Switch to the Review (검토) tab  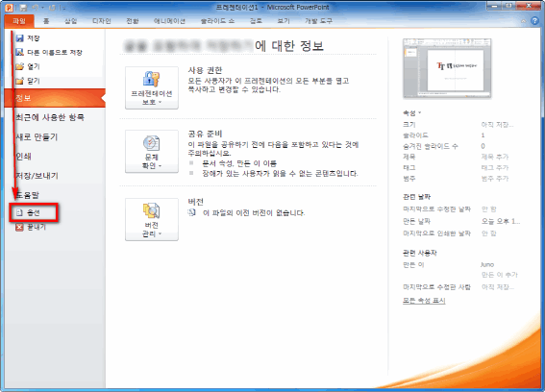pyautogui.click(x=256, y=21)
